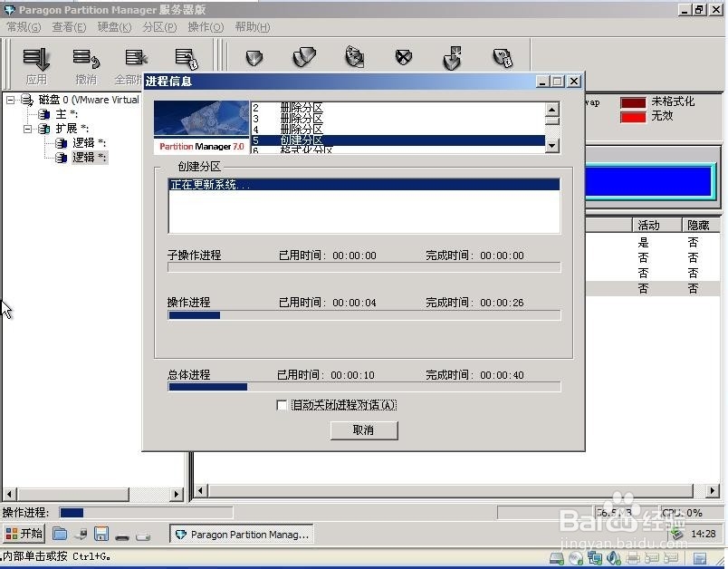Click the bright red 无效 legend swatch
The width and height of the screenshot is (728, 569).
click(633, 117)
